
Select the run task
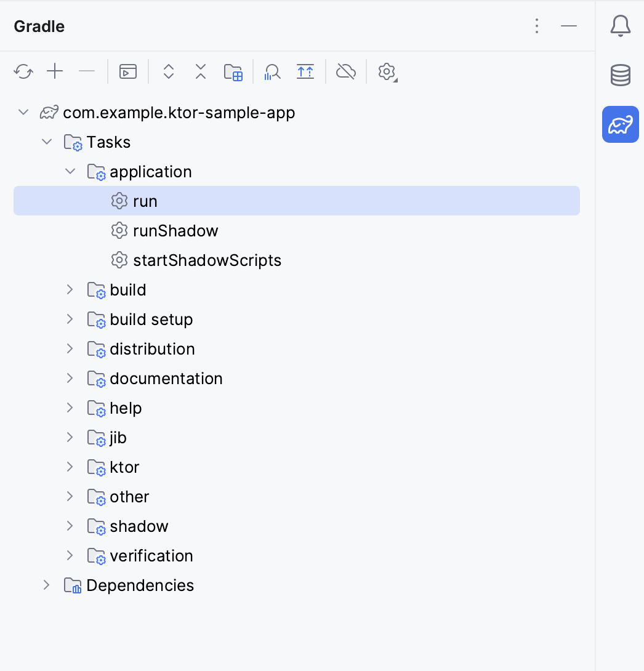click(297, 201)
